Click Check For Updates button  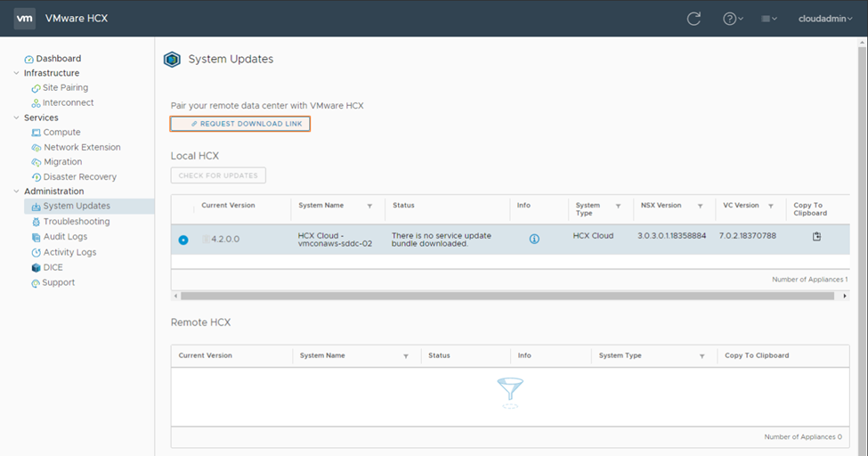pyautogui.click(x=218, y=175)
